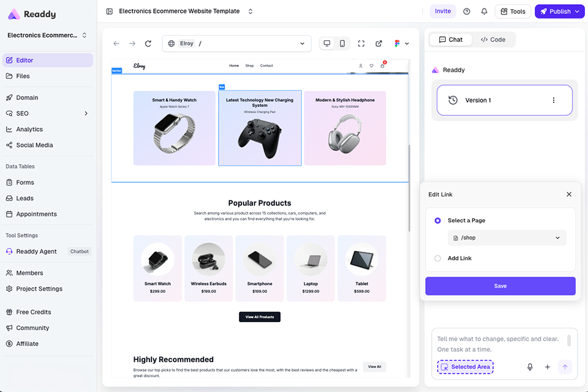Start voice input with microphone icon
This screenshot has width=588, height=392.
tap(530, 367)
